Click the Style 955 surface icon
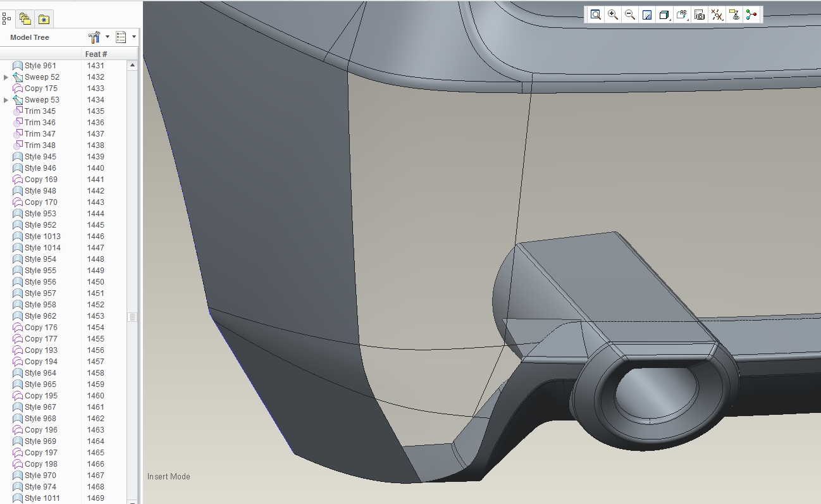 point(18,271)
